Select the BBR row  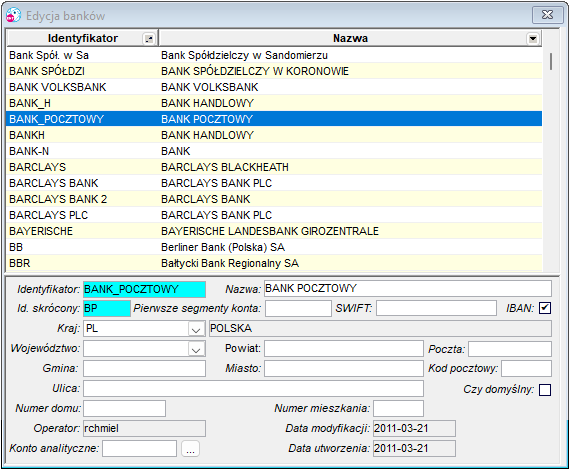click(x=274, y=263)
